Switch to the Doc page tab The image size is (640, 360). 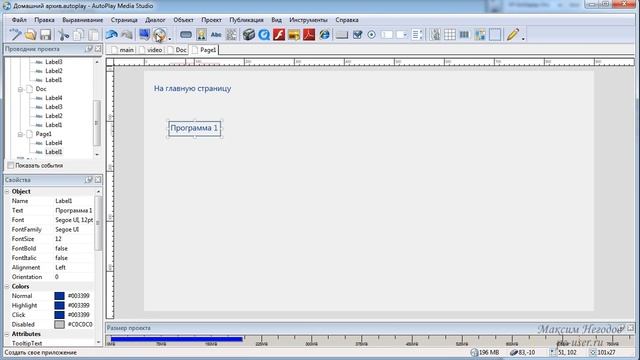point(177,50)
